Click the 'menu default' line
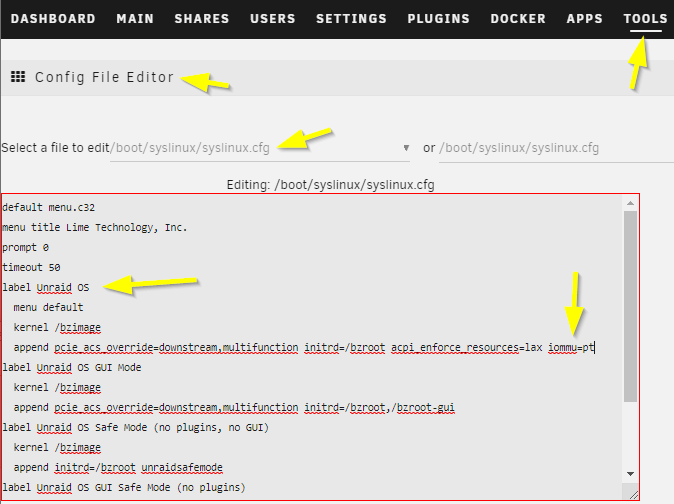Image resolution: width=674 pixels, height=504 pixels. pyautogui.click(x=49, y=308)
